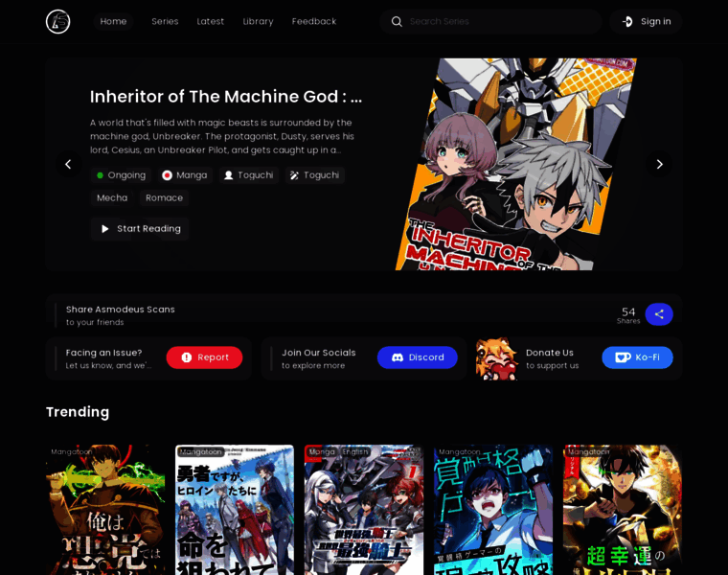728x575 pixels.
Task: Open the Home tab
Action: [113, 21]
